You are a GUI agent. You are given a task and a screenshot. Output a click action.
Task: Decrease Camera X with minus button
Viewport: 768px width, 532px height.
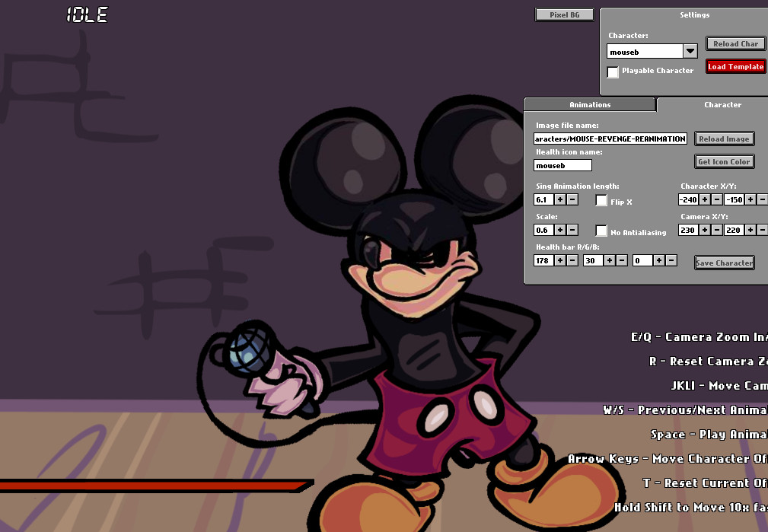(717, 230)
